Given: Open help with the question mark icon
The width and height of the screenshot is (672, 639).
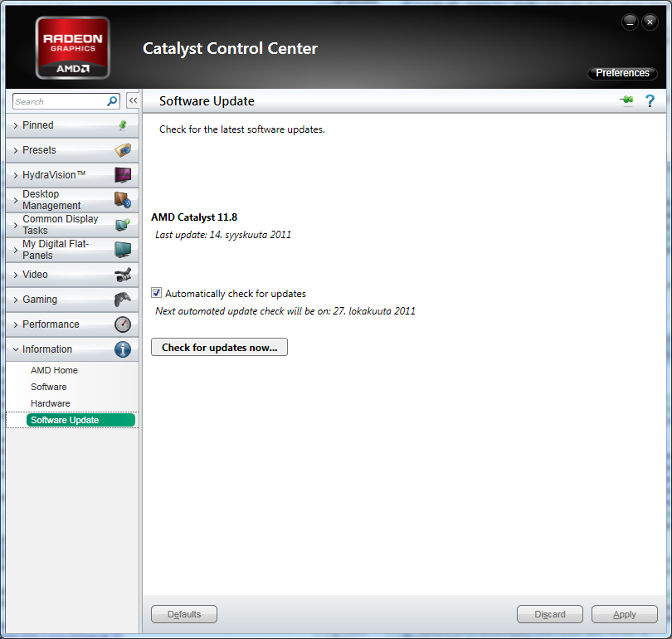Looking at the screenshot, I should tap(650, 100).
